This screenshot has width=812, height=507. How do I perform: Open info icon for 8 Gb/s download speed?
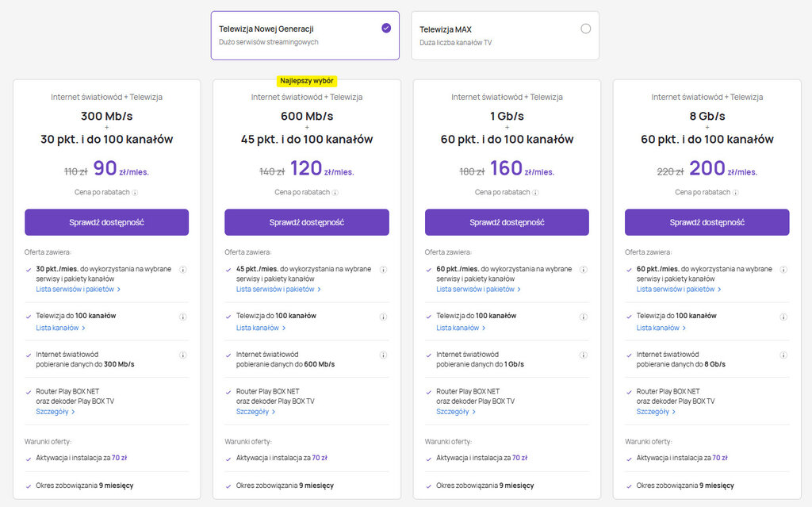click(783, 355)
